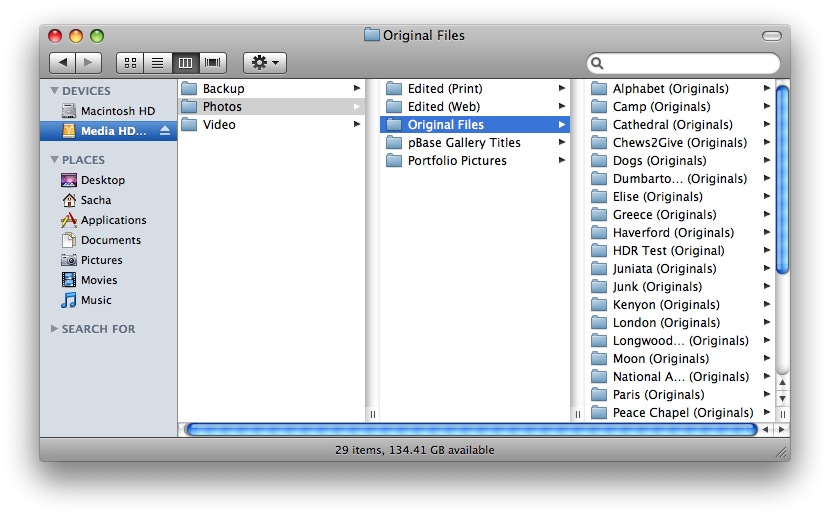Click the vertical scrollbar thumb
Image resolution: width=830 pixels, height=516 pixels.
point(782,180)
